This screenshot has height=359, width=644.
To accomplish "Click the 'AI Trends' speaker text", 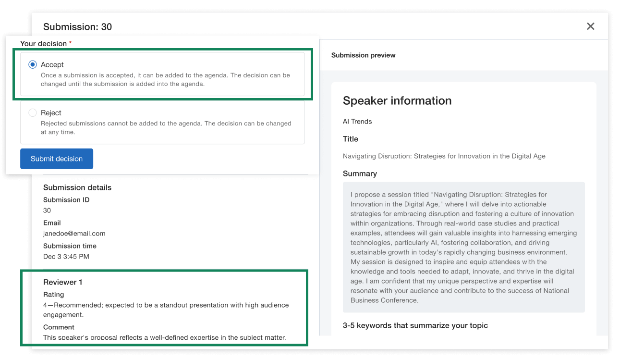I will click(357, 122).
